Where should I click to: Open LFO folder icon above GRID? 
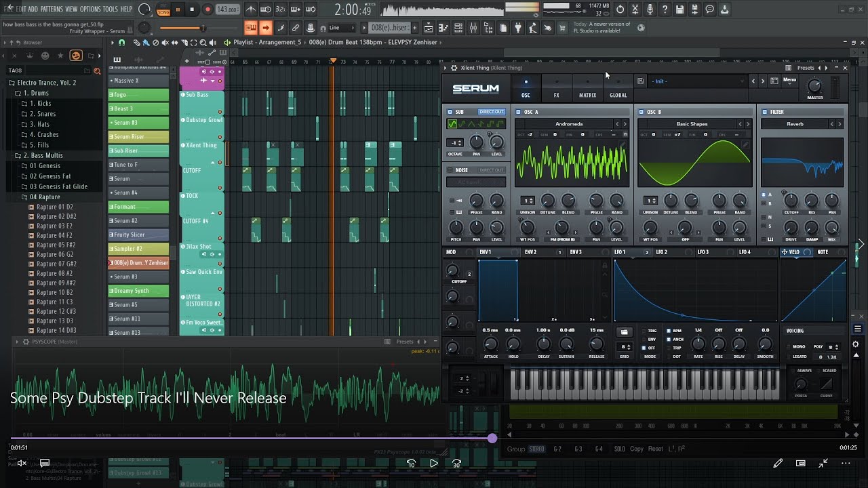tap(624, 332)
